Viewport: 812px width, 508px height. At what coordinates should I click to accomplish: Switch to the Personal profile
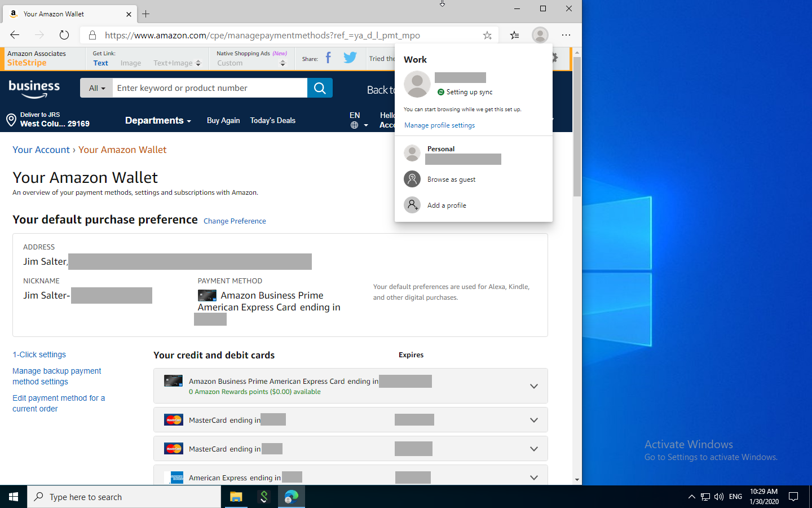[452, 154]
